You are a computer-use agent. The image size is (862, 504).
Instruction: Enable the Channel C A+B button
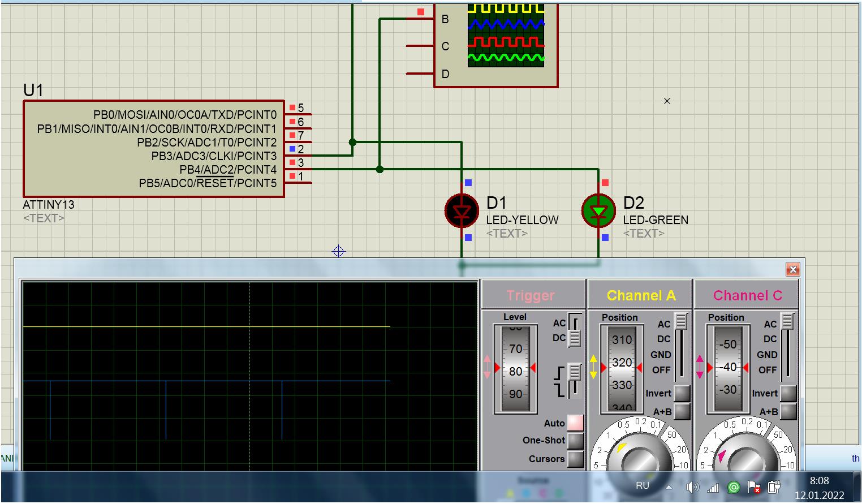788,412
